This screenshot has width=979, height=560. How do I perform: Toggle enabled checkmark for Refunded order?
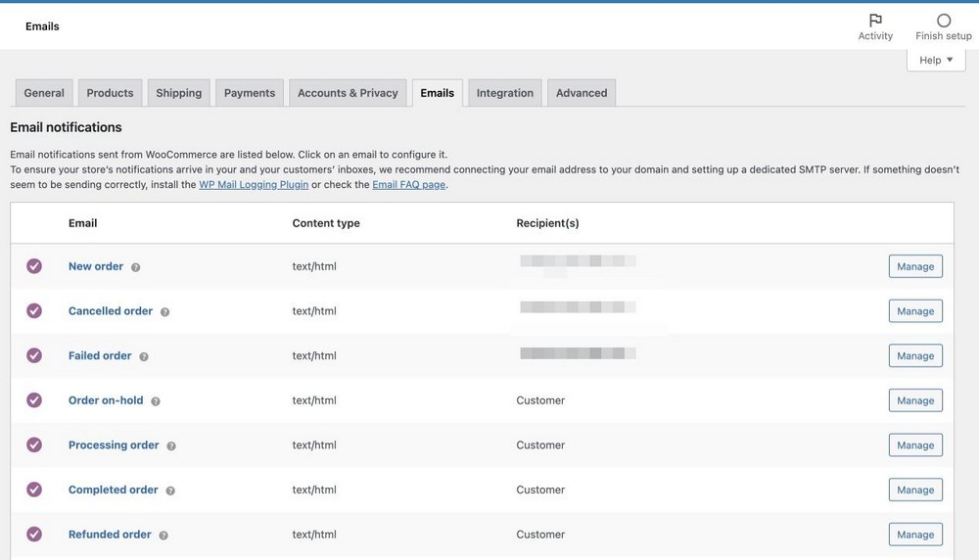(x=34, y=535)
